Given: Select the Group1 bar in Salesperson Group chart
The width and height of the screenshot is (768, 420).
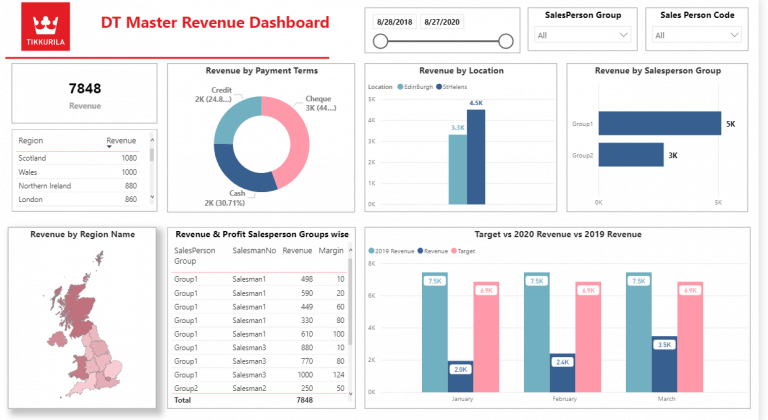Looking at the screenshot, I should [658, 124].
